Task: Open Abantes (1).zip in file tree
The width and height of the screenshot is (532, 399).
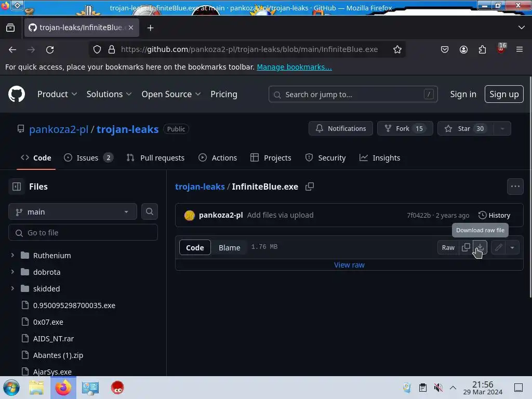Action: [x=58, y=355]
